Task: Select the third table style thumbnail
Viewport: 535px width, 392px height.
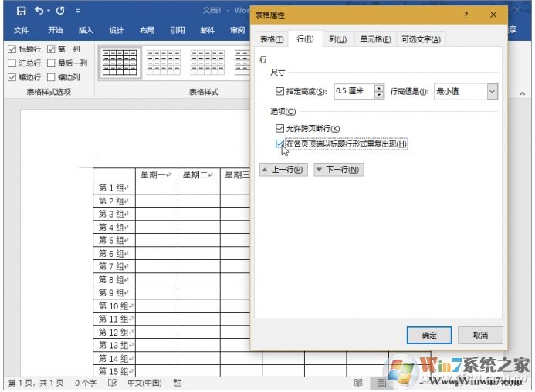Action: pyautogui.click(x=208, y=63)
